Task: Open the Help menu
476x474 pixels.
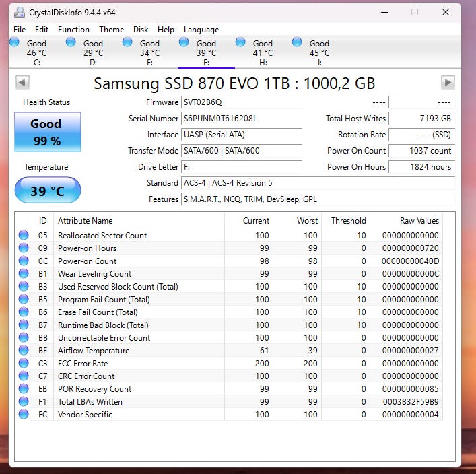Action: point(166,30)
